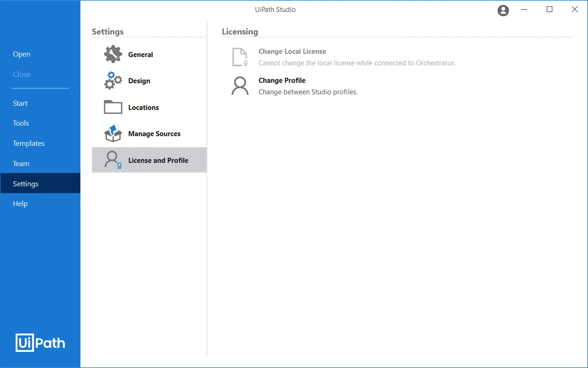Select the License and Profile tab
Image resolution: width=588 pixels, height=368 pixels.
coord(149,160)
